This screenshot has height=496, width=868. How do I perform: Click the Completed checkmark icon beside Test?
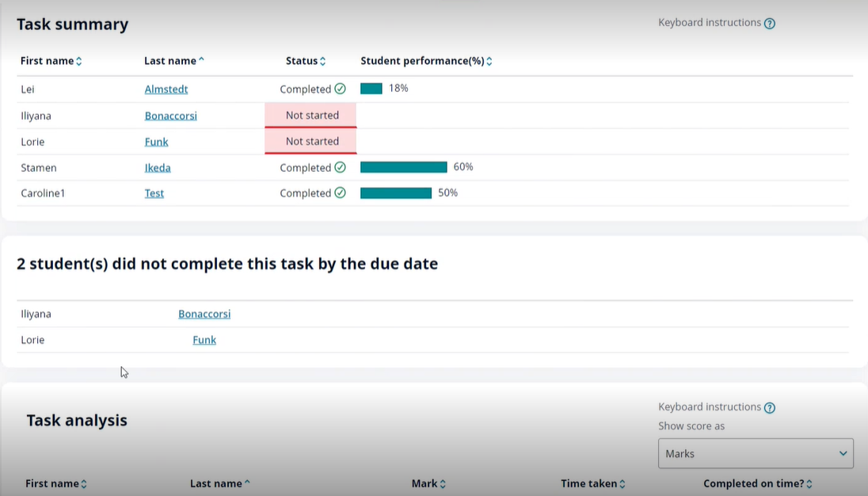click(x=339, y=193)
